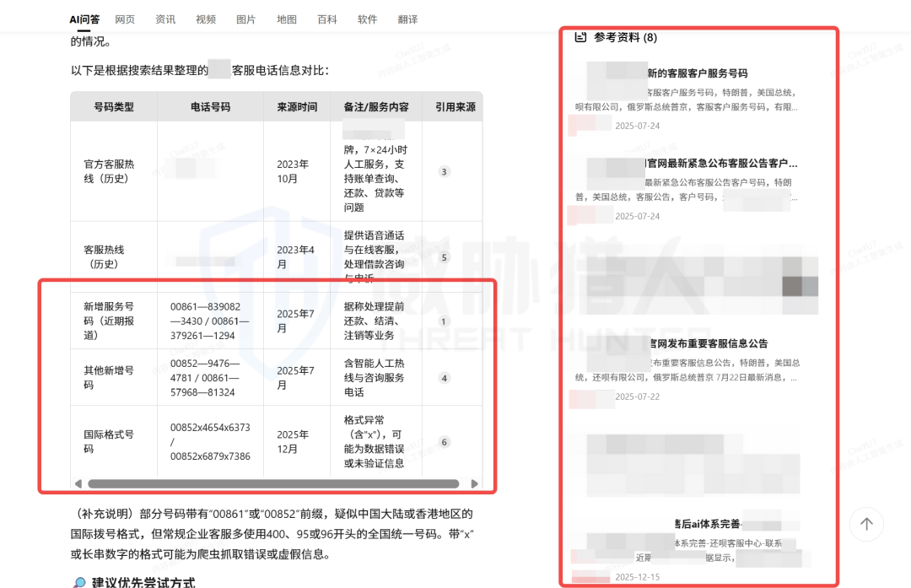Image resolution: width=911 pixels, height=588 pixels.
Task: Open the reference titled 新的客服客户服务号码
Action: point(696,73)
